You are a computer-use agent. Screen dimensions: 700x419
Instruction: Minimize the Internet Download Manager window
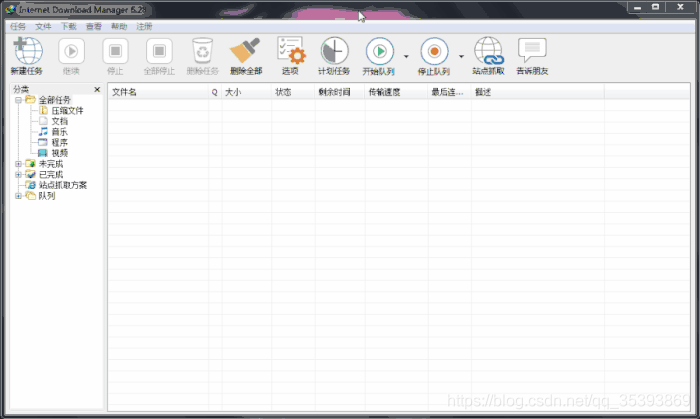pos(637,7)
